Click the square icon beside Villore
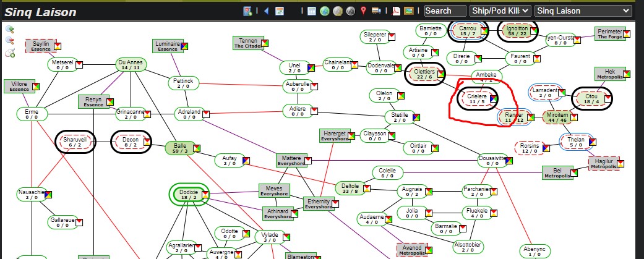This screenshot has width=644, height=259. tap(36, 86)
